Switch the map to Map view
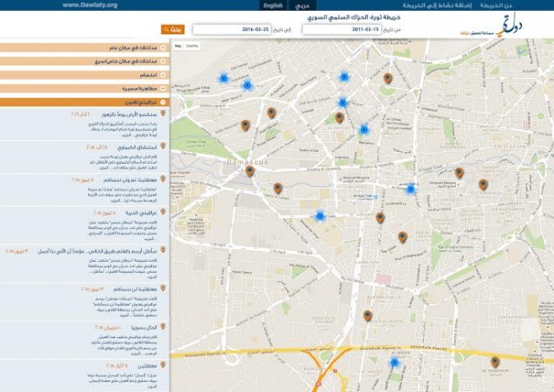The height and width of the screenshot is (392, 554). [x=178, y=46]
